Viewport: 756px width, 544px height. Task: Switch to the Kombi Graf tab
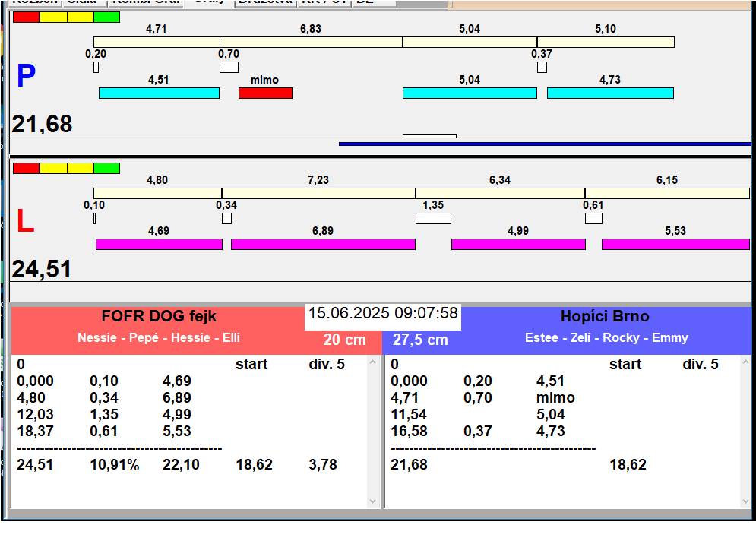(146, 2)
